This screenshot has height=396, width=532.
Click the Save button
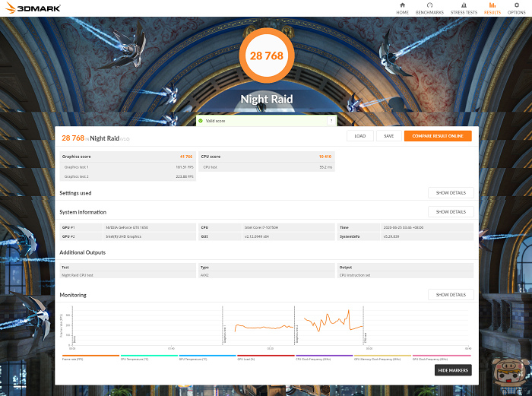[x=389, y=136]
